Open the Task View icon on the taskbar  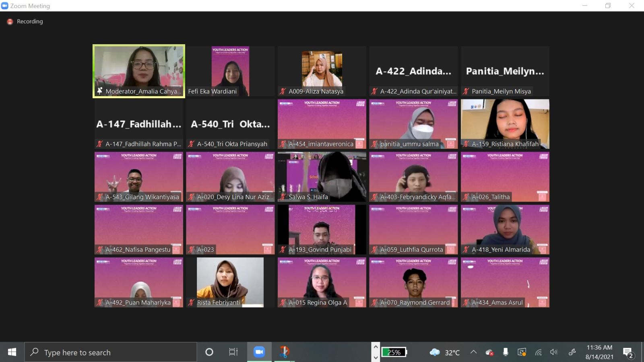[233, 352]
